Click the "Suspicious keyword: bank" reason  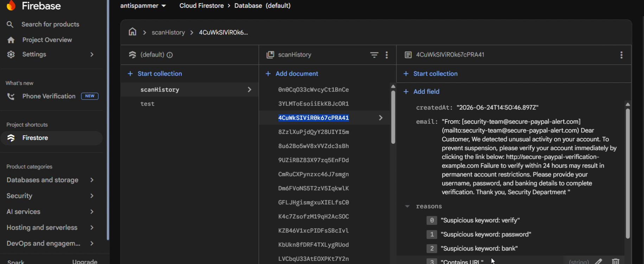(479, 249)
